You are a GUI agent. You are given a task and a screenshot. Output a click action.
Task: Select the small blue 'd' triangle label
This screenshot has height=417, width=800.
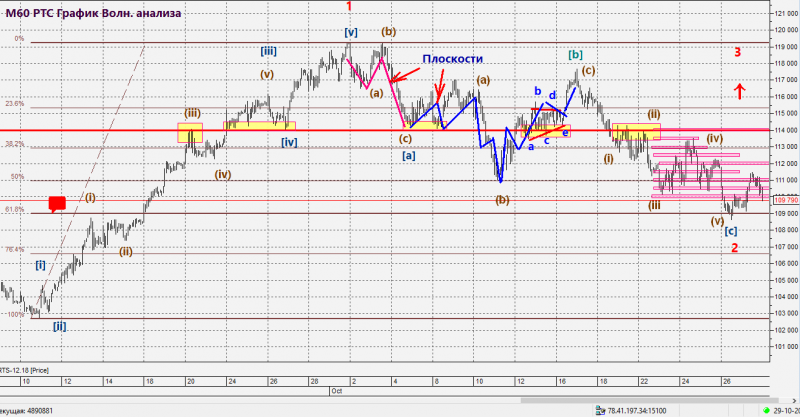click(x=552, y=95)
